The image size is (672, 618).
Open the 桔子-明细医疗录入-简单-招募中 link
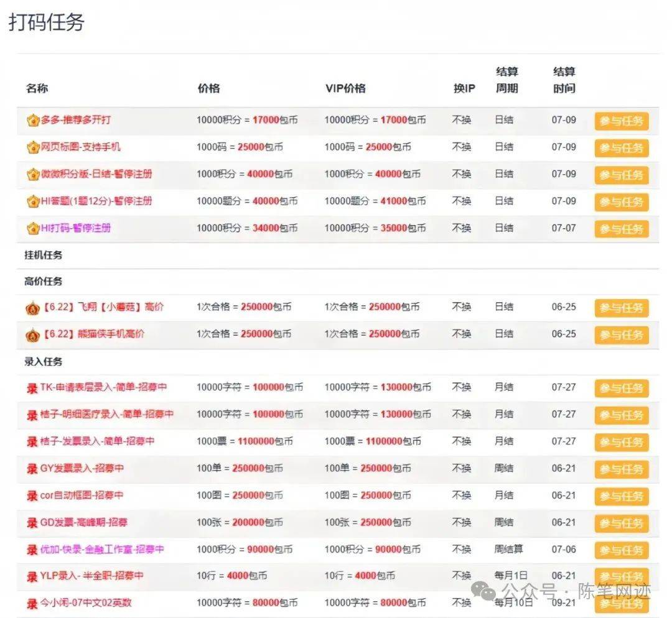(107, 414)
